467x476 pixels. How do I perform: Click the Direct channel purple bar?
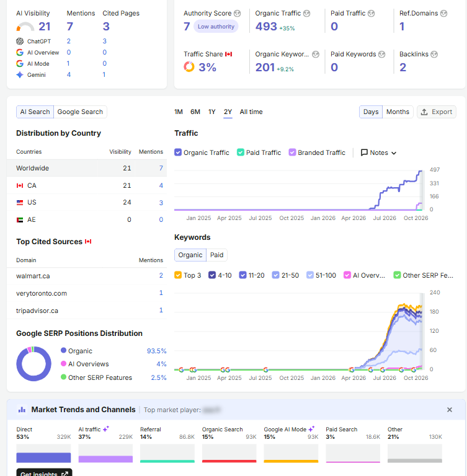click(43, 457)
